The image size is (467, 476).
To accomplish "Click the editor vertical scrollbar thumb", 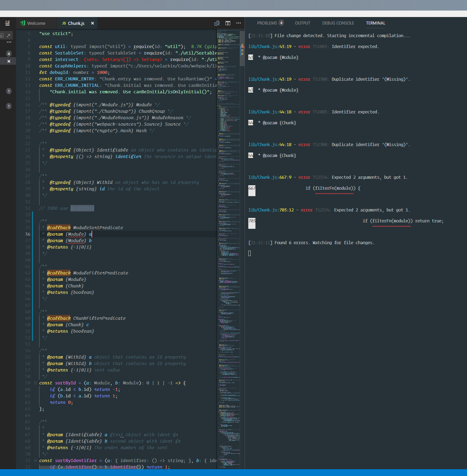I will (x=242, y=48).
